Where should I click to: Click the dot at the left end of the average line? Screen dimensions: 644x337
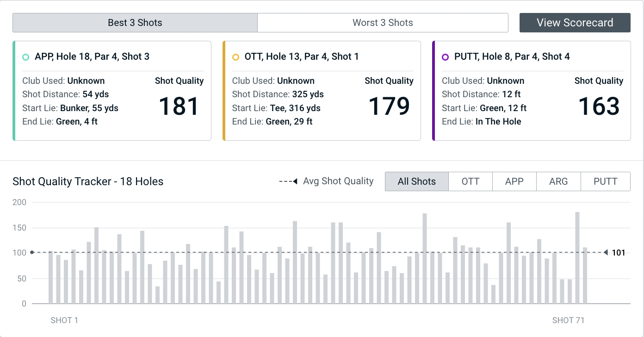tap(32, 253)
